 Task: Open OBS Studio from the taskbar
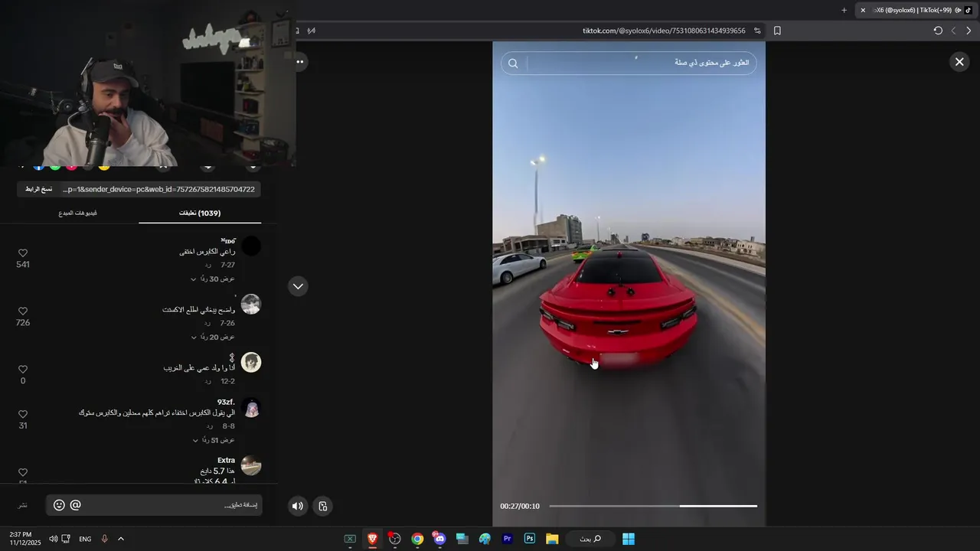(394, 539)
